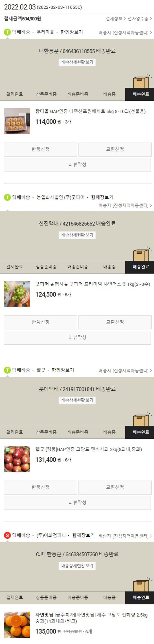Open 천혜향 orange product thumbnail

coord(17,624)
